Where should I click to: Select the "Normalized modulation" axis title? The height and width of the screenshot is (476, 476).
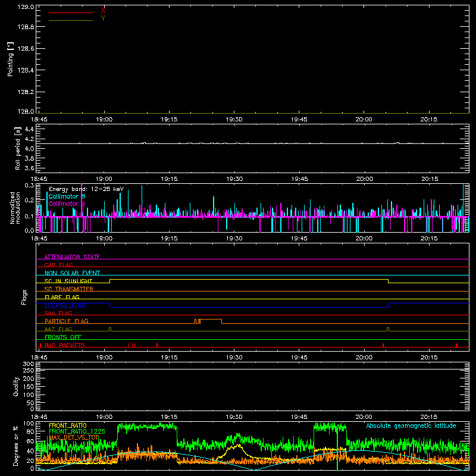(x=15, y=208)
